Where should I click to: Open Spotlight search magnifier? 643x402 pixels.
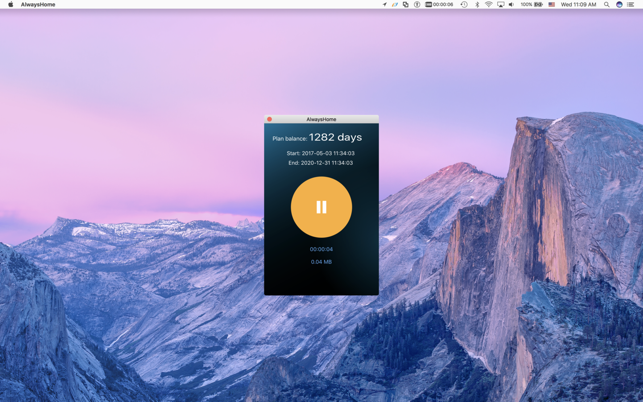607,5
